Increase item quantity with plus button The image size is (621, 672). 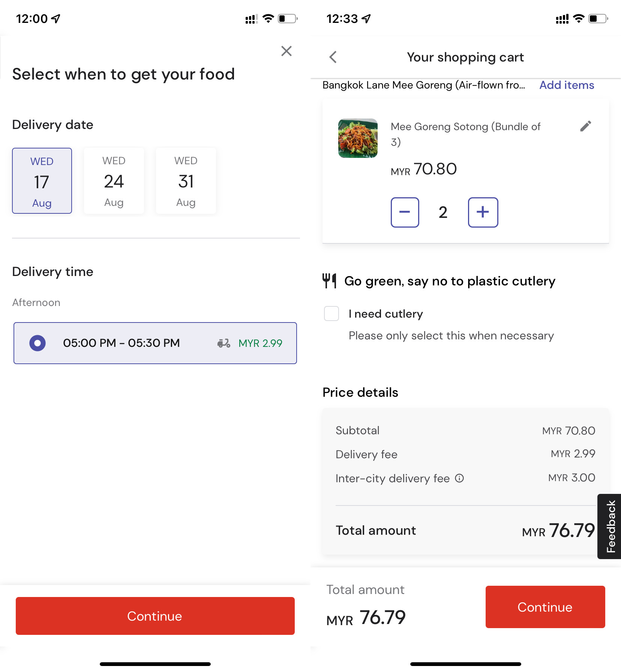click(483, 212)
